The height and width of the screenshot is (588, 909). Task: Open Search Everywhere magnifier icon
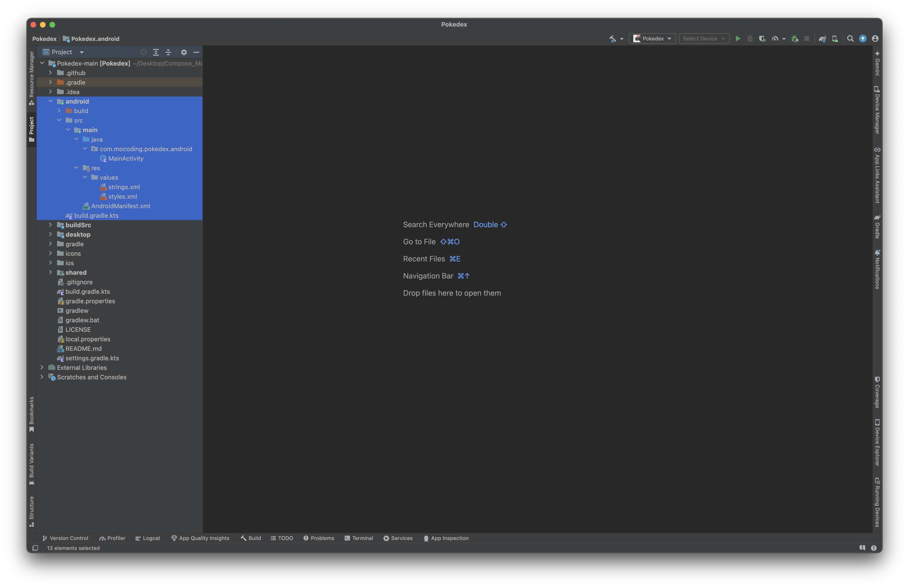(850, 39)
